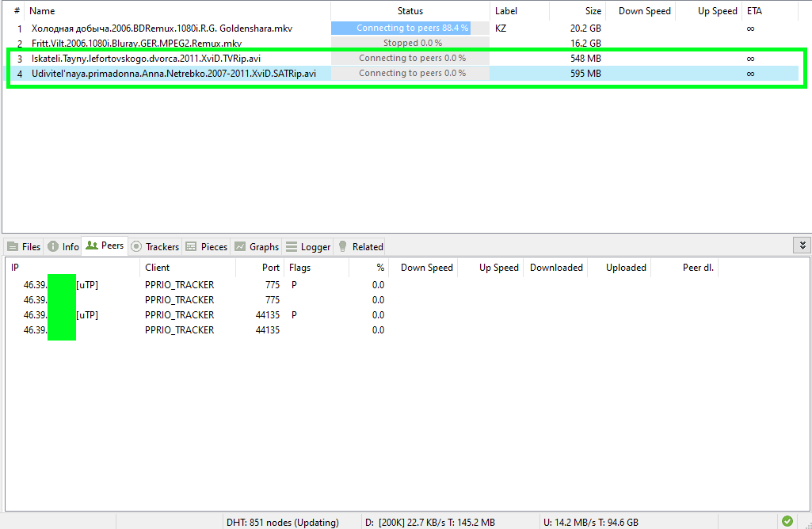The height and width of the screenshot is (529, 812).
Task: Select the Trackers tab icon
Action: tap(136, 247)
